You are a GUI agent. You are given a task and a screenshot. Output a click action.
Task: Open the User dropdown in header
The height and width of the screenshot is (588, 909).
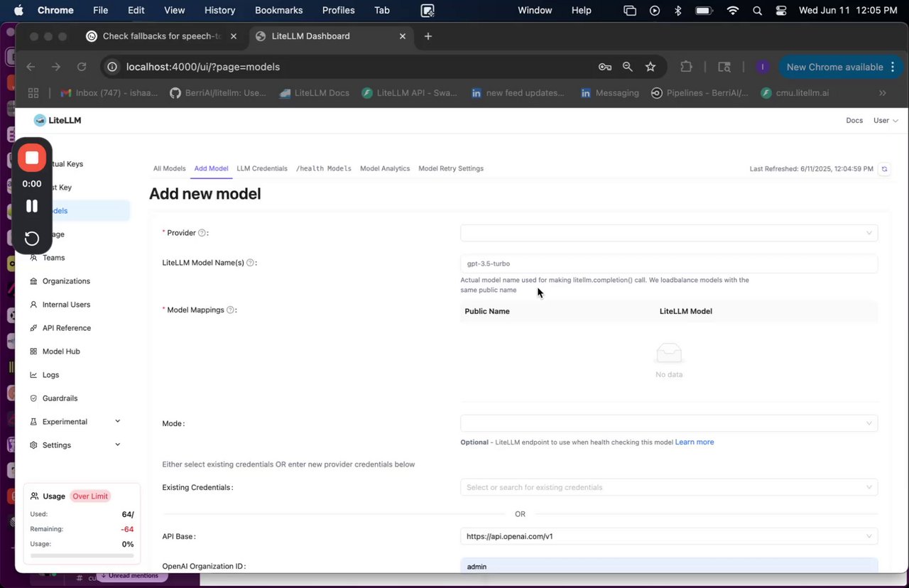click(886, 121)
